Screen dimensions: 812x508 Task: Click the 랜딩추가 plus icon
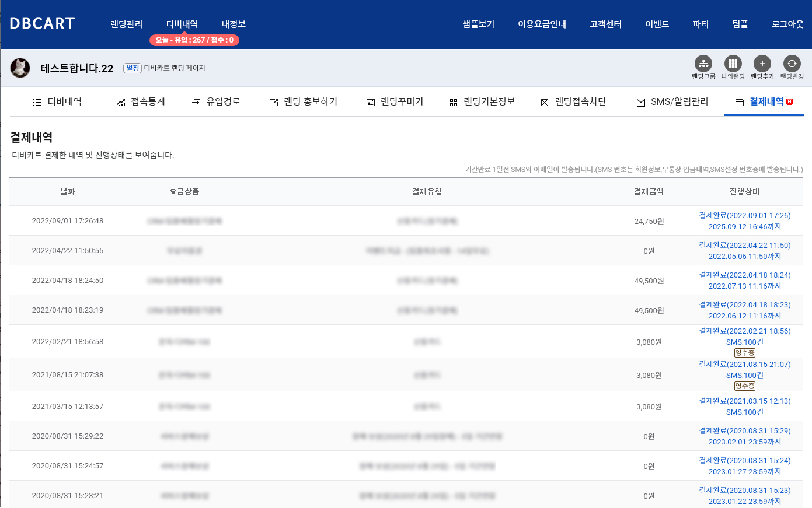(762, 64)
